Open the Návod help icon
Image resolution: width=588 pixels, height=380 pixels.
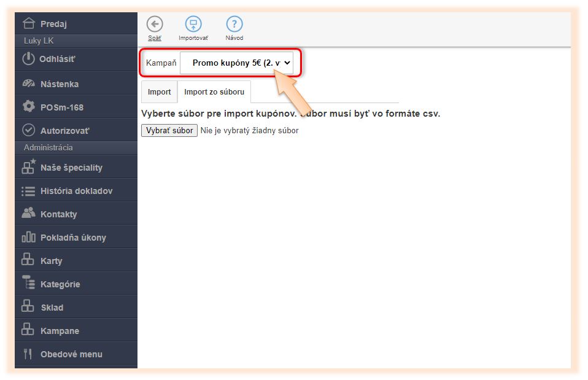coord(234,25)
